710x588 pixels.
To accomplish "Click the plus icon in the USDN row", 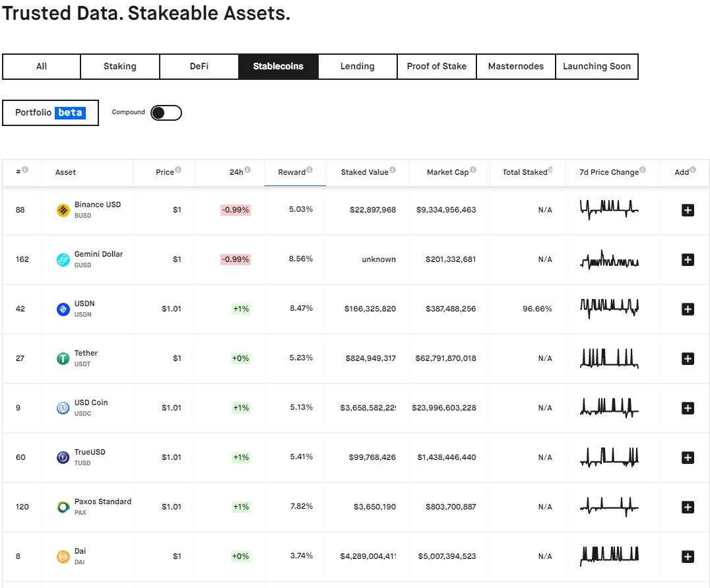I will click(688, 309).
